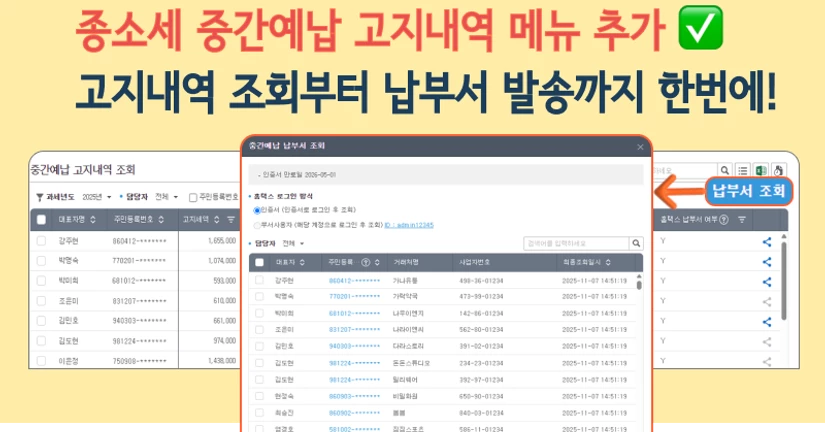Click 사업자번호 cell 498-36-01234
The image size is (825, 432).
point(481,280)
